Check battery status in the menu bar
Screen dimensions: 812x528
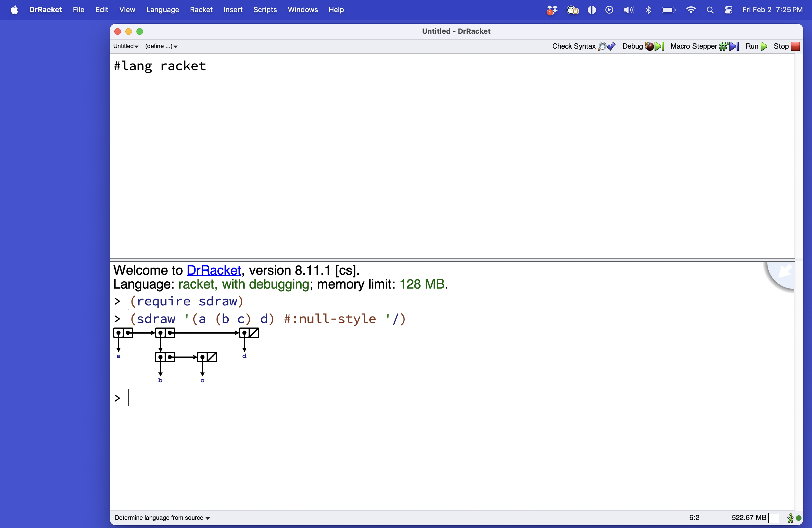(668, 10)
